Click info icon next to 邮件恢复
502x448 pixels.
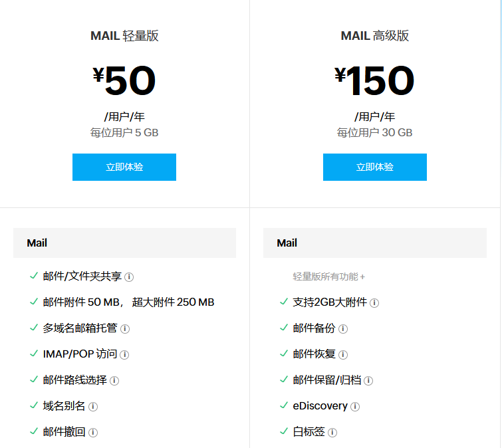point(343,355)
